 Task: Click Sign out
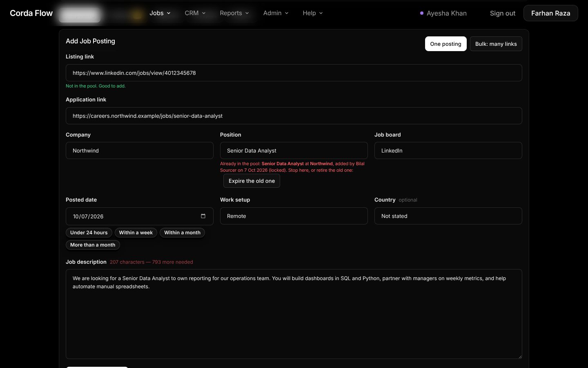(503, 13)
